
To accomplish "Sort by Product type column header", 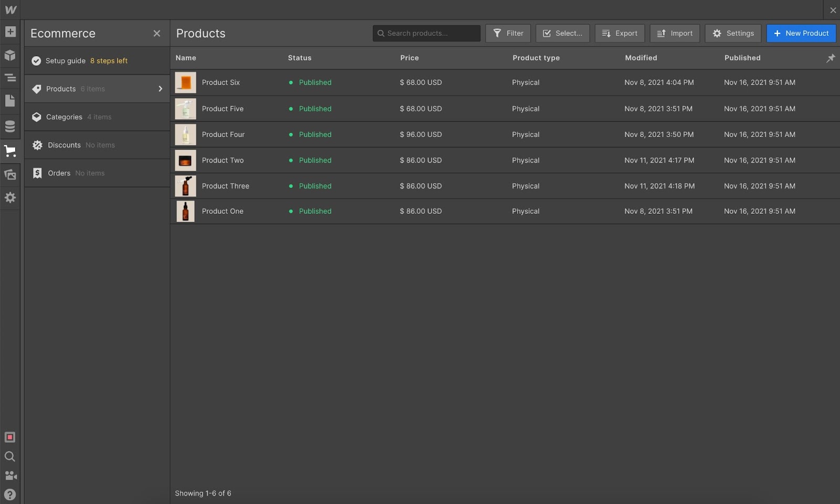I will (x=536, y=58).
